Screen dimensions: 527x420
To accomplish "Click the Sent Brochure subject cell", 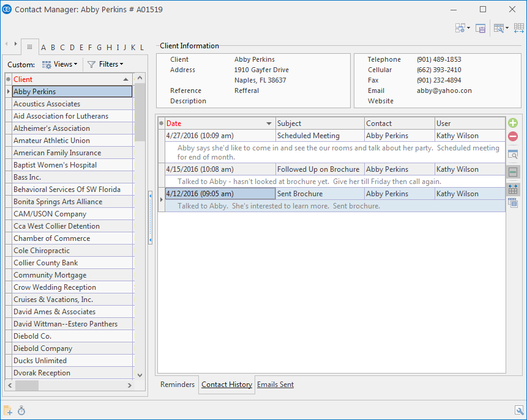I will coord(320,194).
